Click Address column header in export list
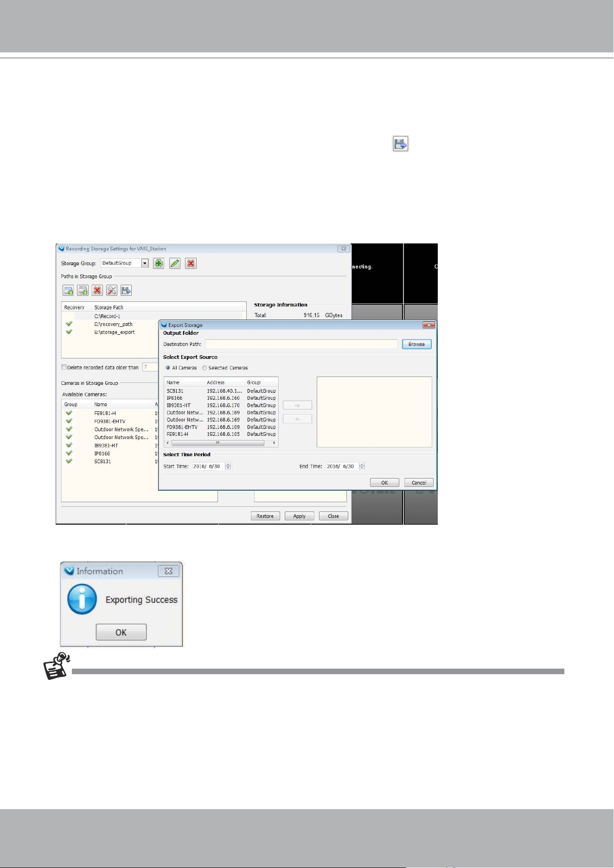This screenshot has width=614, height=868. click(x=224, y=383)
